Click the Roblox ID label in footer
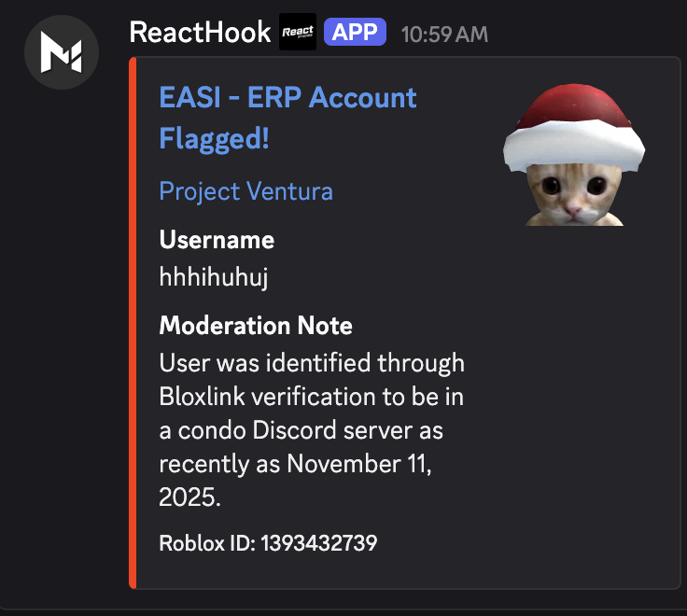The image size is (687, 616). [x=206, y=542]
